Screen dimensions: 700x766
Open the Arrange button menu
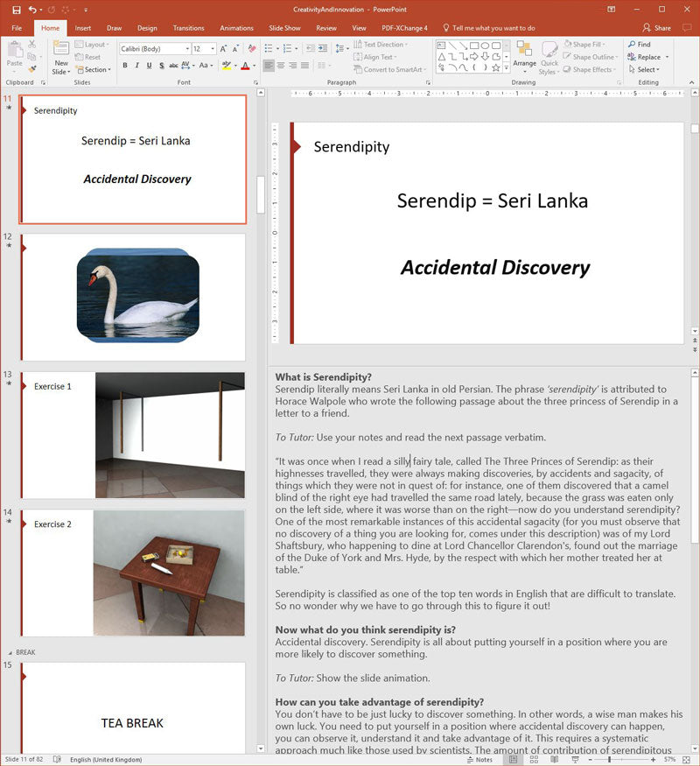(x=524, y=57)
